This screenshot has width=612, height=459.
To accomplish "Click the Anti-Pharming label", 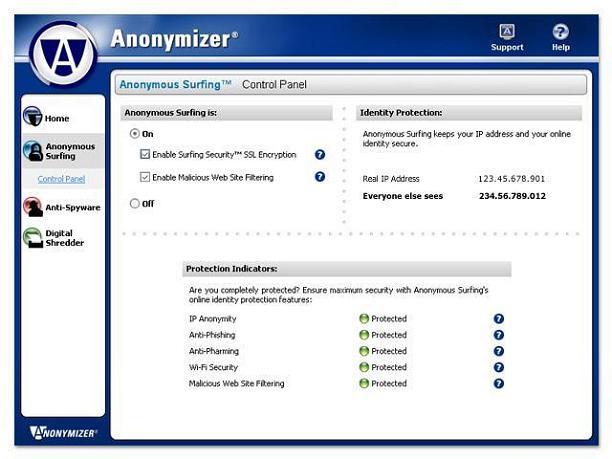I will (213, 351).
